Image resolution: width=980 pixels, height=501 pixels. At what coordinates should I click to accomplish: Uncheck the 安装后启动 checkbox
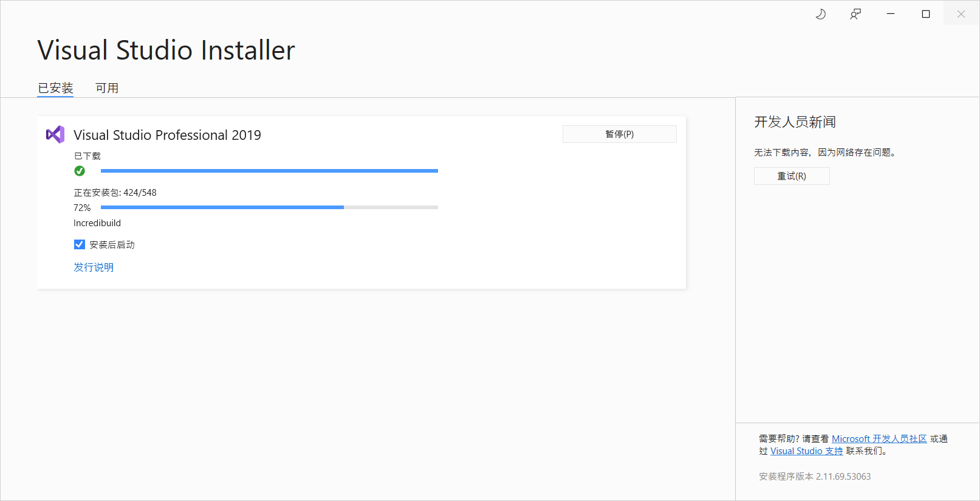80,244
